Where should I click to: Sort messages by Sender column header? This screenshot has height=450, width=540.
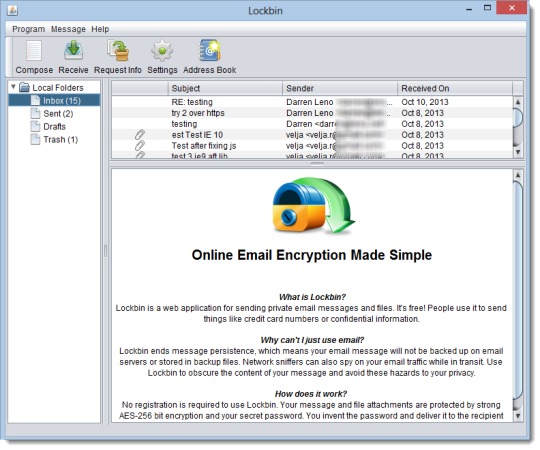(x=340, y=88)
